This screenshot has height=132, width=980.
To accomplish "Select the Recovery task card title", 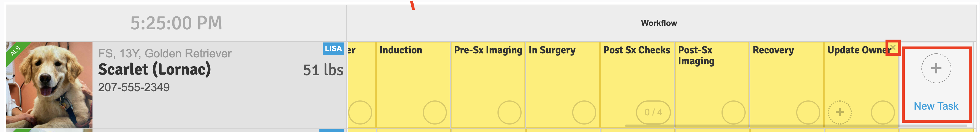I will [773, 50].
